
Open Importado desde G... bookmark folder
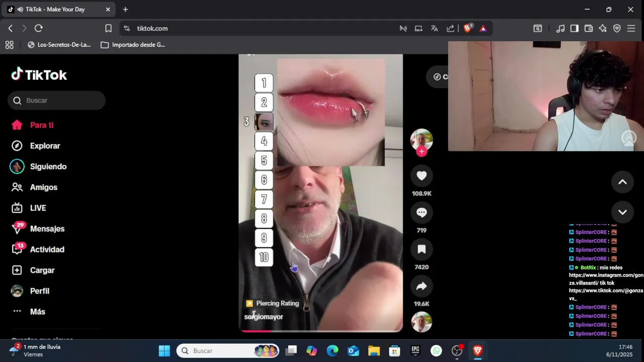(133, 45)
